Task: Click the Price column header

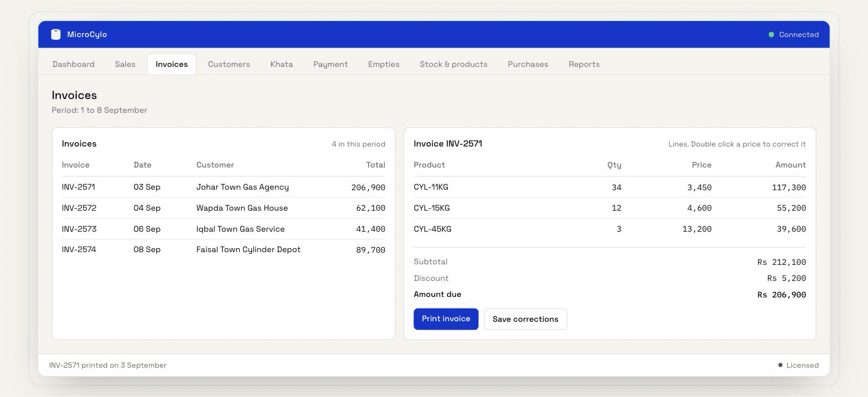Action: pyautogui.click(x=701, y=165)
